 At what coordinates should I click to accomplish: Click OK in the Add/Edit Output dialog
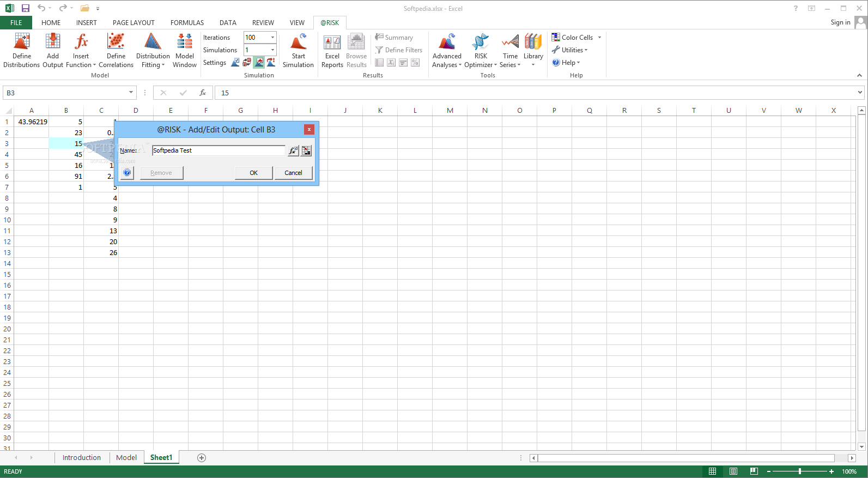[253, 173]
